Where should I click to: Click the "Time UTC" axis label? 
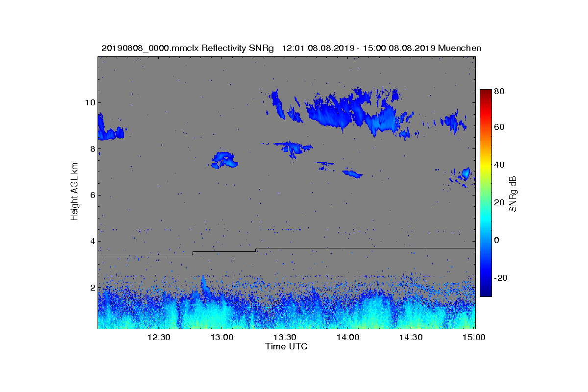(287, 346)
